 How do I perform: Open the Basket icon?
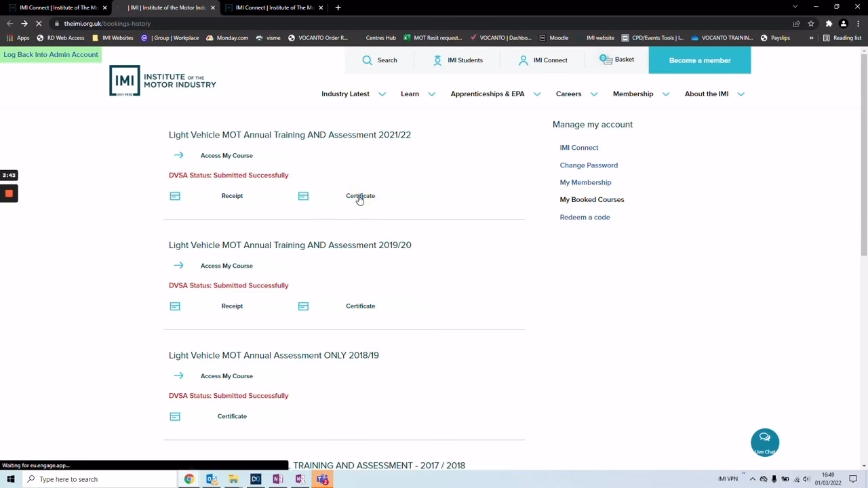point(606,59)
